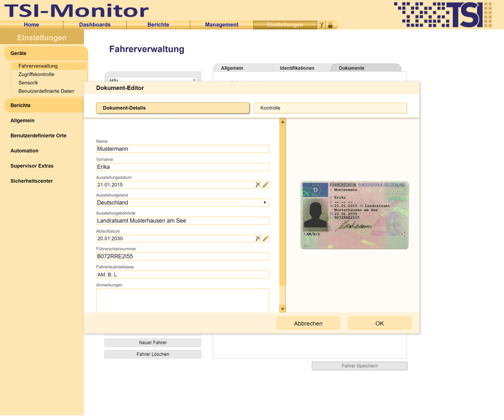Select the Dokument-Details tab

click(173, 108)
